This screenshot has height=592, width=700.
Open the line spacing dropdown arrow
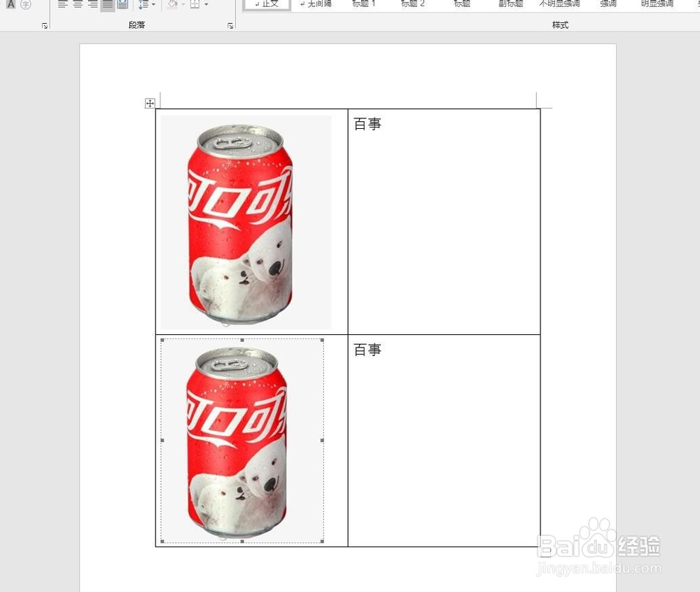point(153,4)
